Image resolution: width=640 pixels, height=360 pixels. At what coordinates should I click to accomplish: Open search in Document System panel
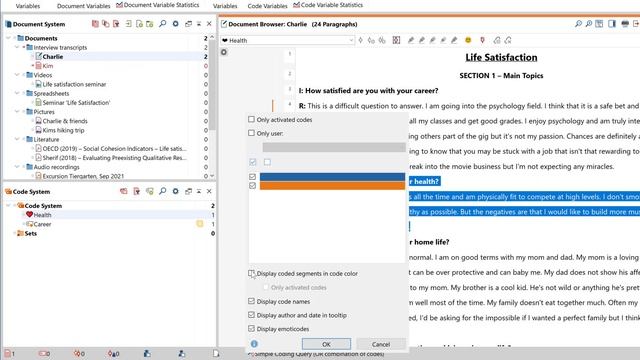[x=162, y=24]
